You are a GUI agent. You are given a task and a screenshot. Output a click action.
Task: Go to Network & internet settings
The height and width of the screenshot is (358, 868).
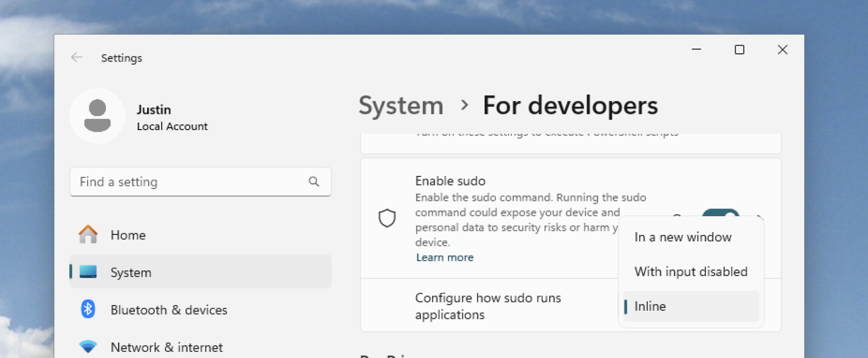(x=166, y=347)
